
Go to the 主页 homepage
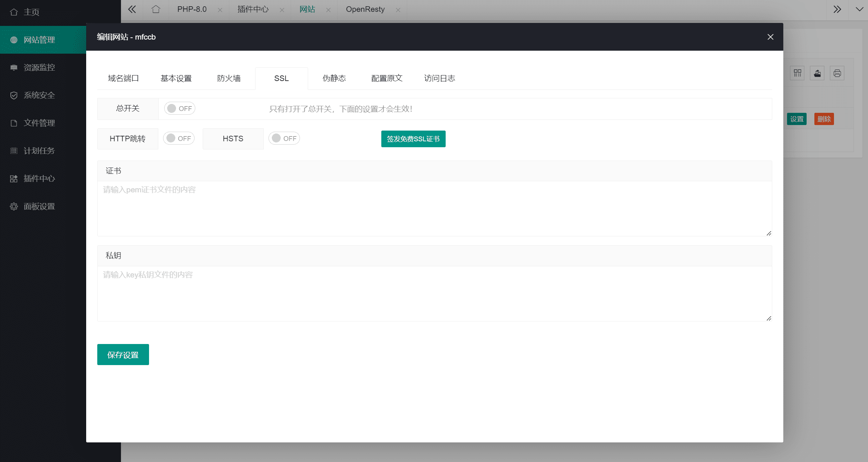32,12
